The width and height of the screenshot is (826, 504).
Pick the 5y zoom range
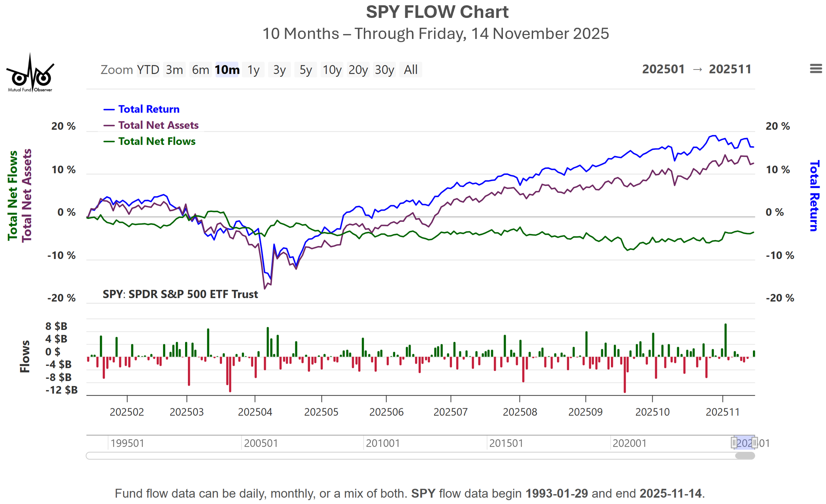click(x=306, y=70)
